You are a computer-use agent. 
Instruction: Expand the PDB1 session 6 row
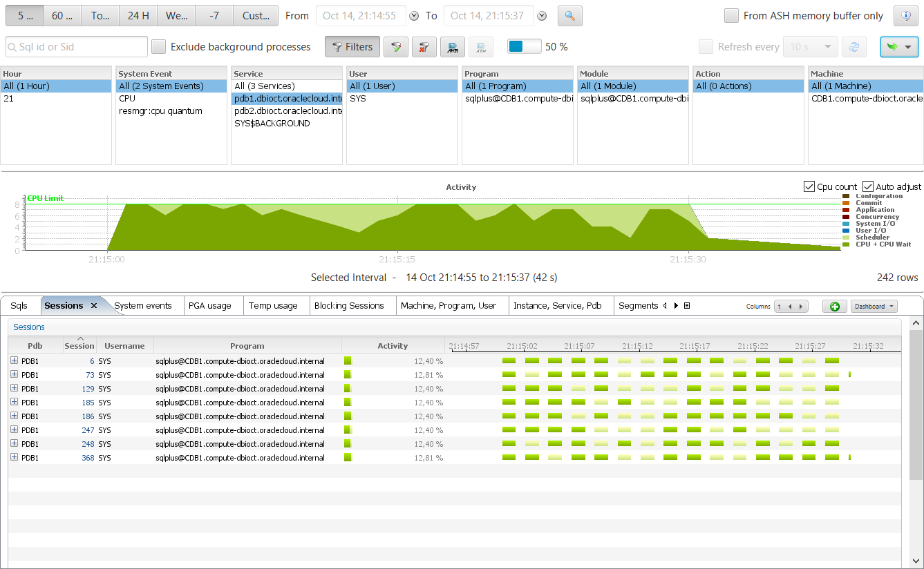[14, 360]
